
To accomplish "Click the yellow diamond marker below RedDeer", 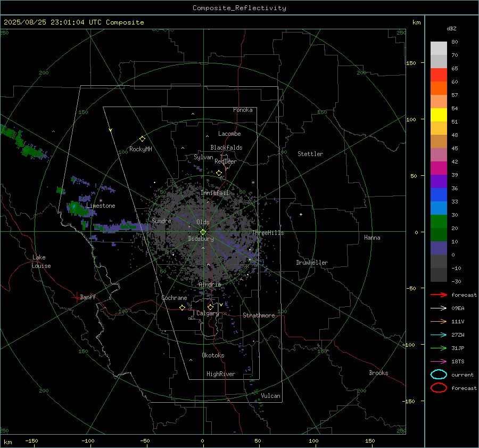I will coord(219,173).
